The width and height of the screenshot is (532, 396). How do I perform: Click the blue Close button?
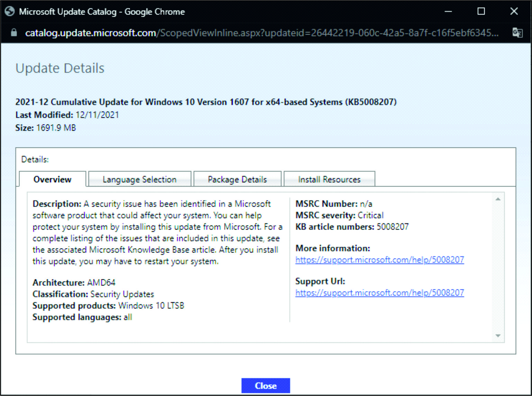click(266, 386)
